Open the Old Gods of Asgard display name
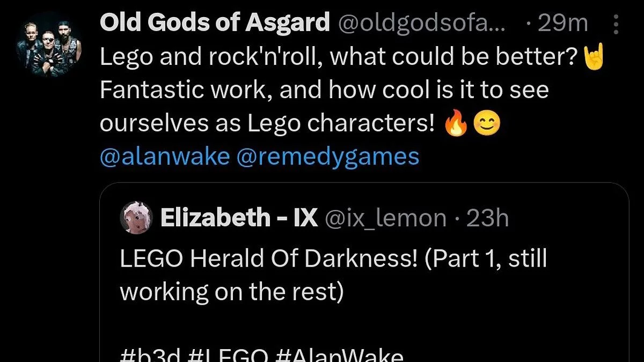Screen dimensions: 644x362 click(x=215, y=23)
